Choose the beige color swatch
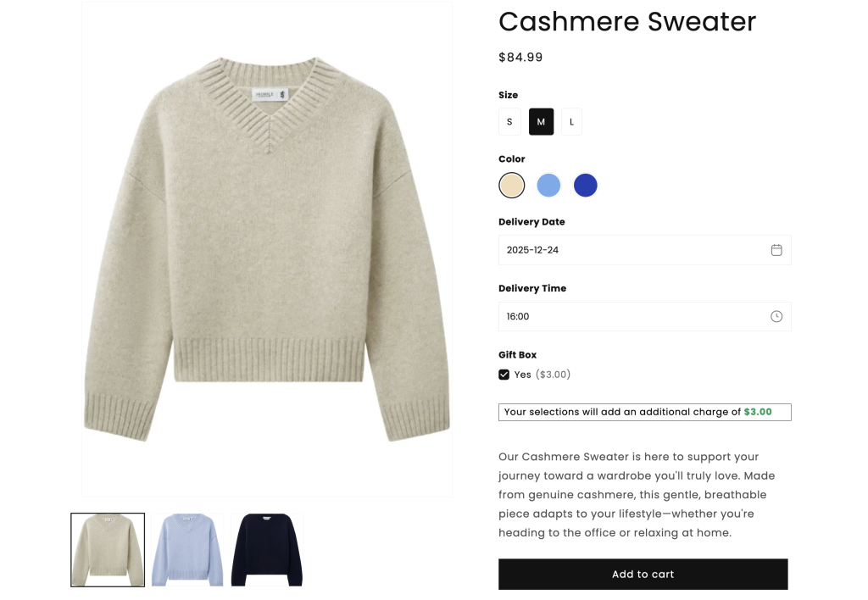Screen dimensions: 868x600 tap(511, 185)
